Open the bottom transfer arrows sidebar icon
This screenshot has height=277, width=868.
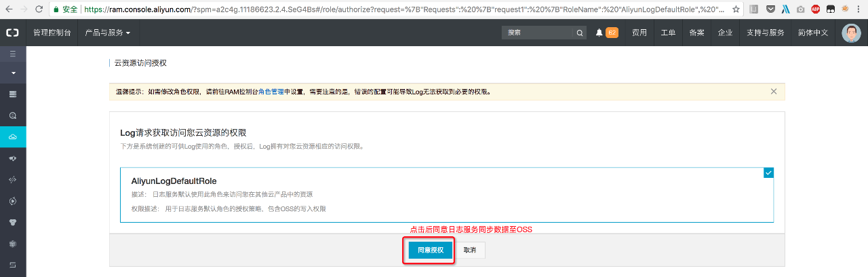pyautogui.click(x=13, y=265)
